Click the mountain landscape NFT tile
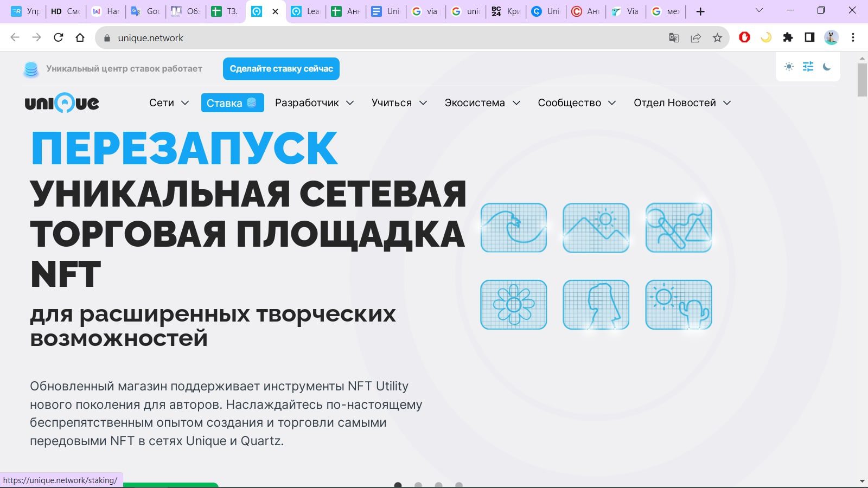 click(x=596, y=228)
